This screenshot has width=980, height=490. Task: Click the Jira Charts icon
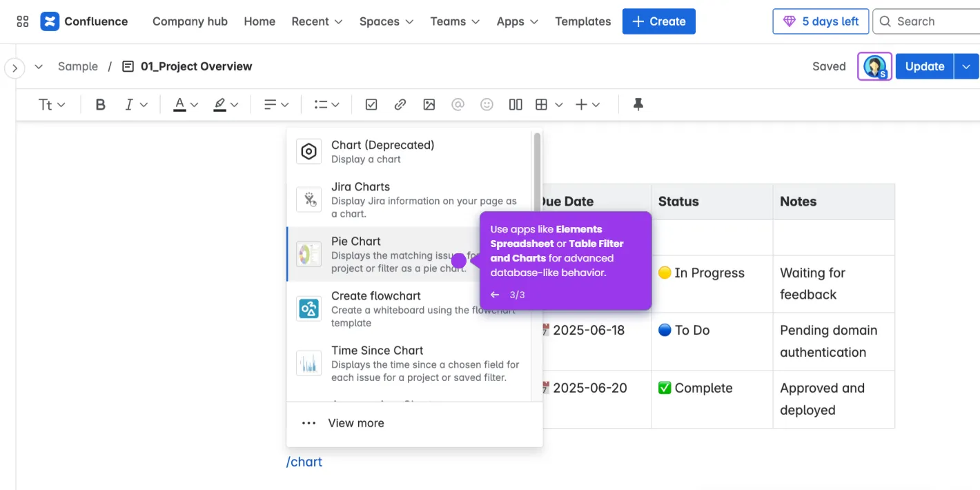pos(309,199)
